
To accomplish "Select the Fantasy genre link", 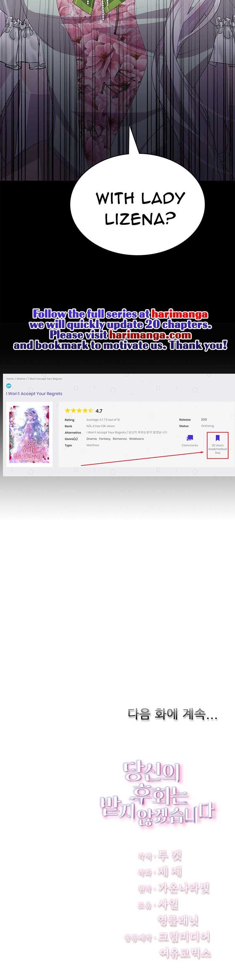I will pos(105,439).
